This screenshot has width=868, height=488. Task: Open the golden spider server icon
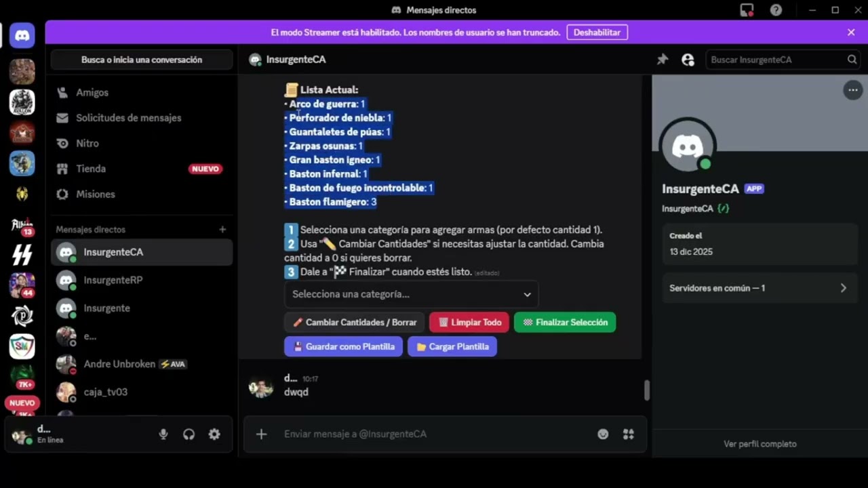[x=22, y=194]
